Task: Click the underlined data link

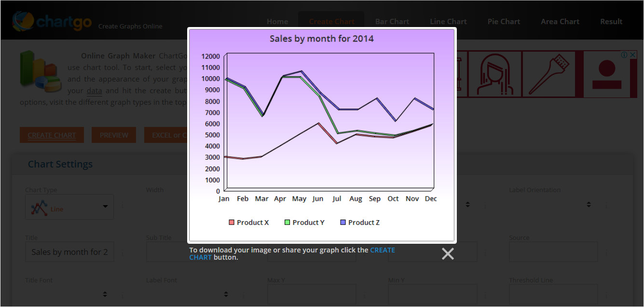Action: coord(94,90)
